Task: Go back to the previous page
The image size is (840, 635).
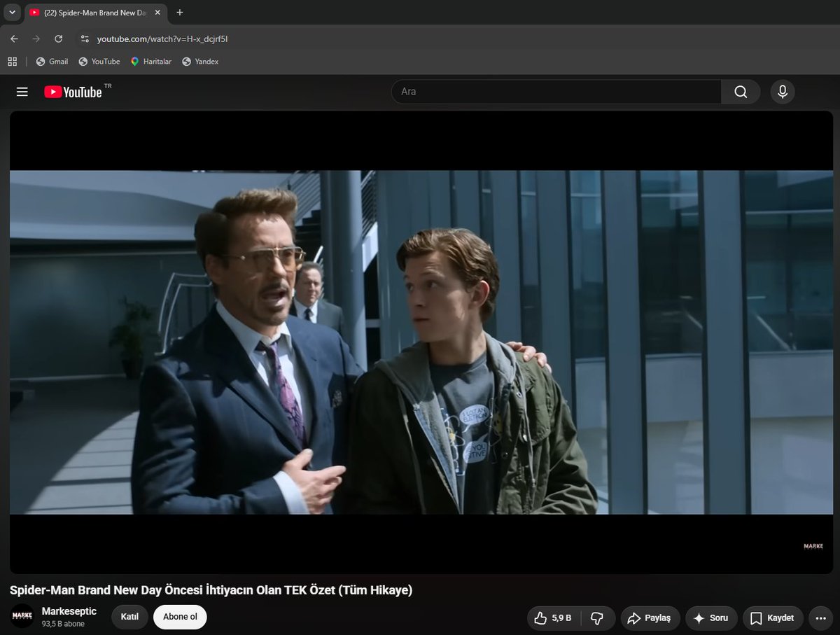Action: 14,39
